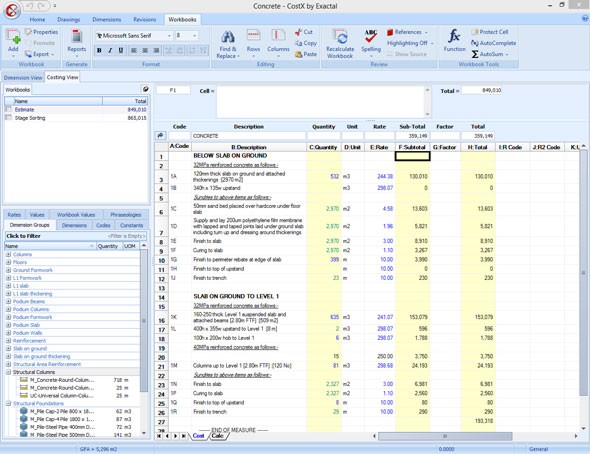Open the Revisions ribbon tab

pyautogui.click(x=144, y=20)
